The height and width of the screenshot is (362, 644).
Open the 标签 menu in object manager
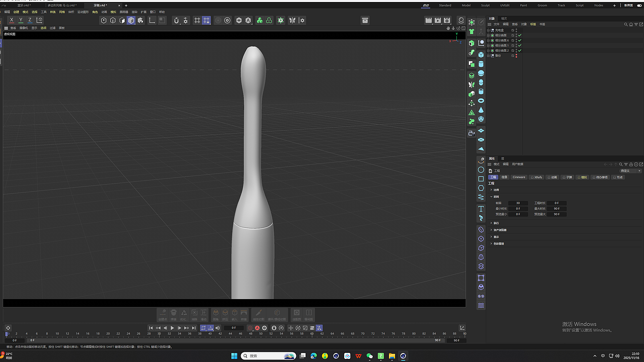pos(533,24)
